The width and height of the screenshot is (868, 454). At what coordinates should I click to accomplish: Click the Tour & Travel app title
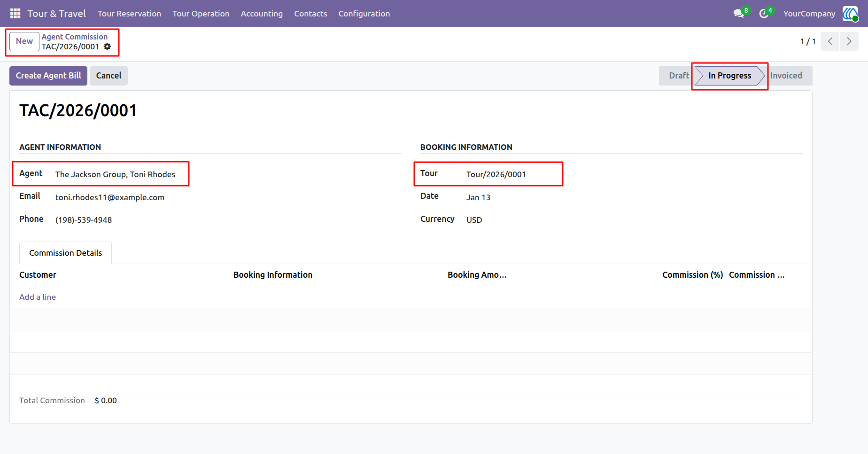pos(56,14)
